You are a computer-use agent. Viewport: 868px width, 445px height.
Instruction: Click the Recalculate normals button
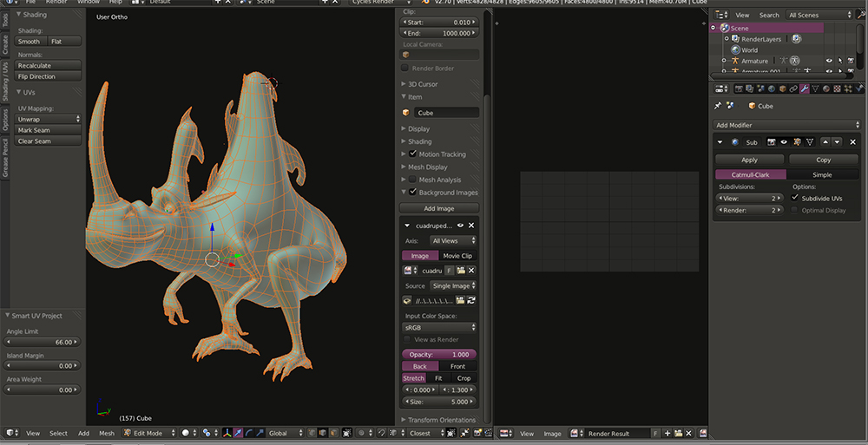point(48,65)
